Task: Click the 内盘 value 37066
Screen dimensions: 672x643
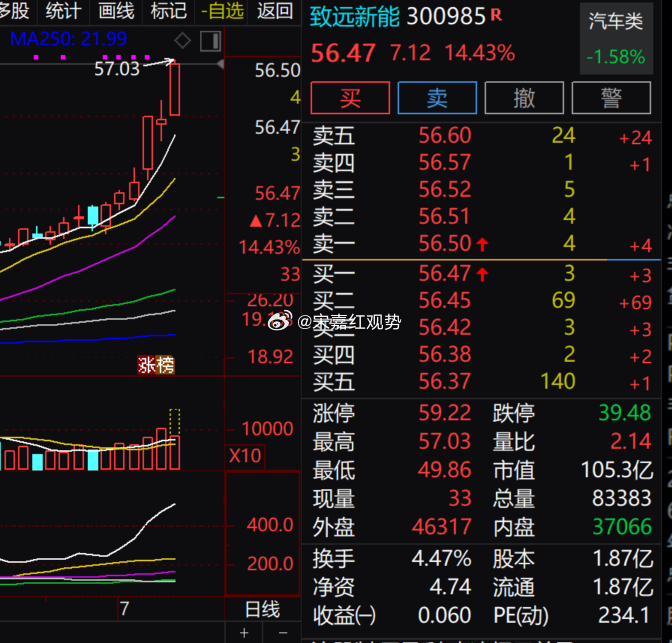Action: pyautogui.click(x=621, y=527)
